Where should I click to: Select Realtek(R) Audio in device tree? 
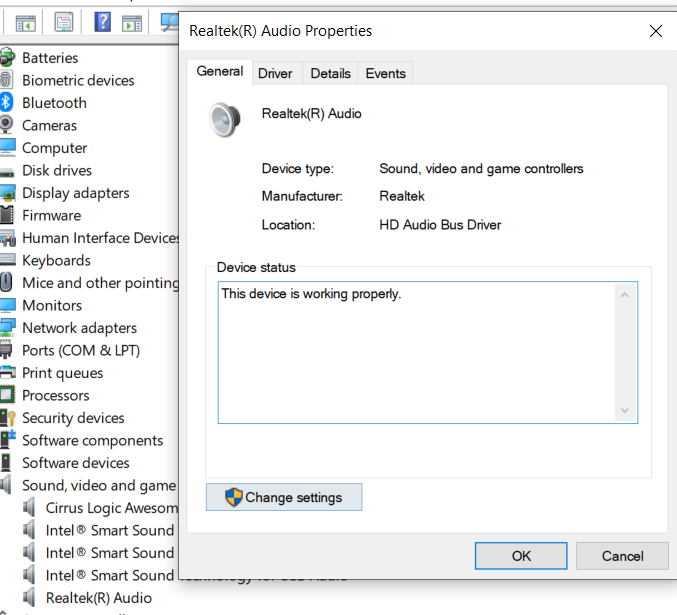pos(99,598)
